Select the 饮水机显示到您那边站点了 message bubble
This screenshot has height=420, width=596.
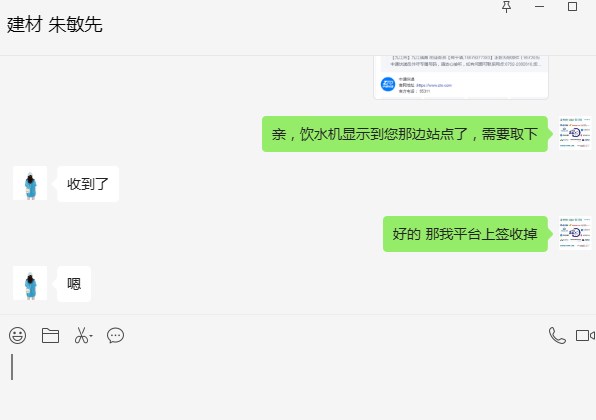pos(405,134)
